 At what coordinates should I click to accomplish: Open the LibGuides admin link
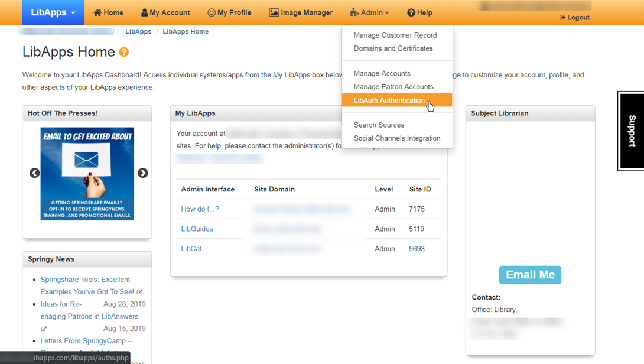tap(197, 229)
